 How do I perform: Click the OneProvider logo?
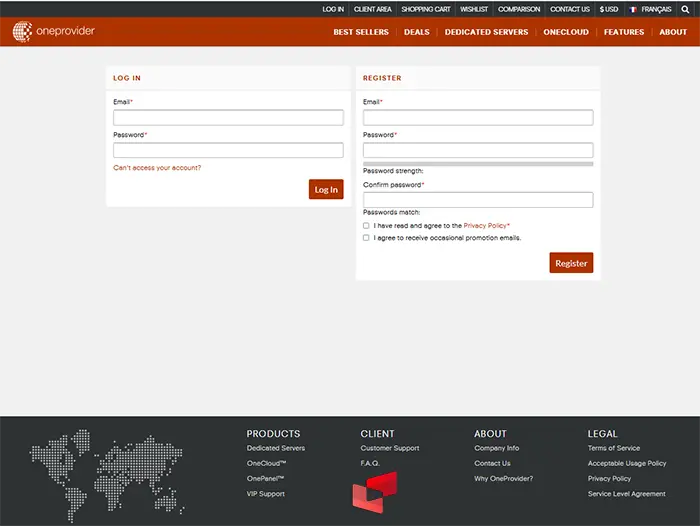click(x=54, y=31)
